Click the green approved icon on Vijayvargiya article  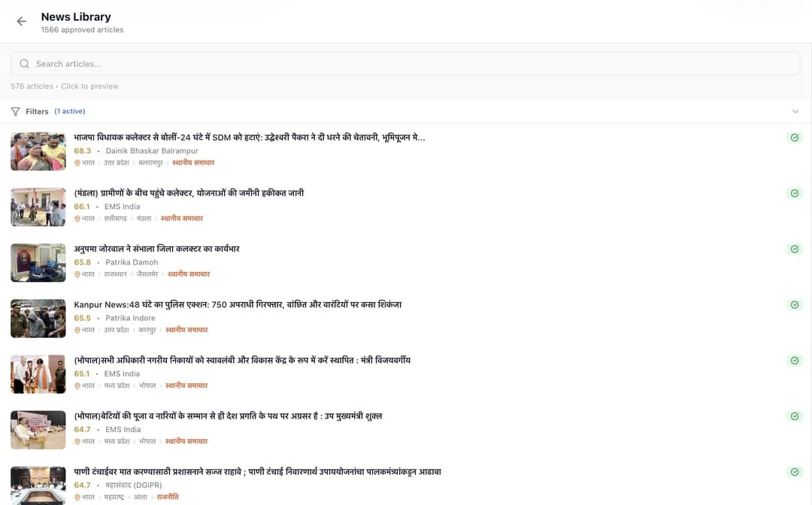pyautogui.click(x=795, y=361)
